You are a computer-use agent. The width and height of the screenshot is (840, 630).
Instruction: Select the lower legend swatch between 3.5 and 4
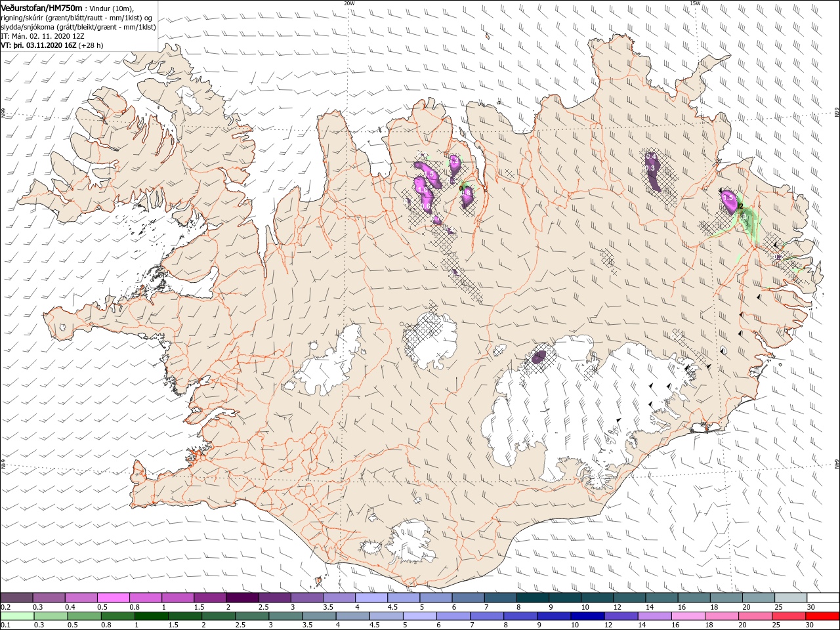point(319,616)
